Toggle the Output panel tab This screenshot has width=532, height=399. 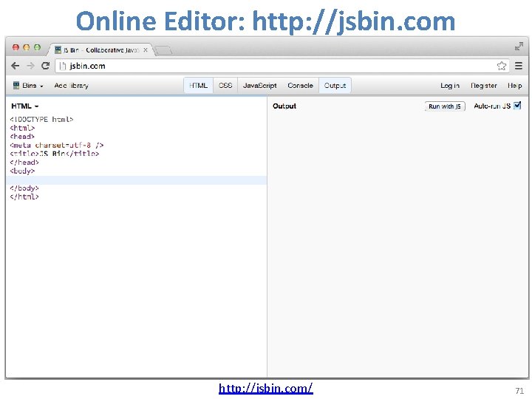pyautogui.click(x=335, y=86)
